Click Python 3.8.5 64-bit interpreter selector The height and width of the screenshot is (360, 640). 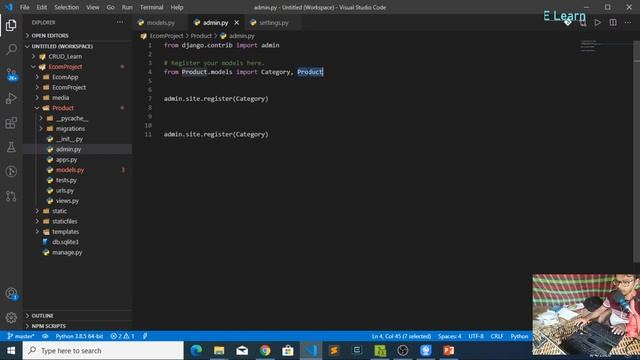point(79,336)
